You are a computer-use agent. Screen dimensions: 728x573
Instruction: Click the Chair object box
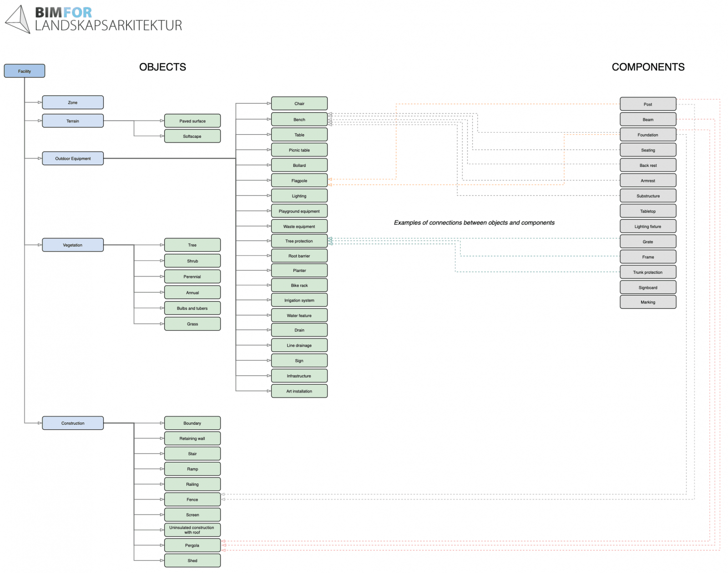[x=299, y=104]
